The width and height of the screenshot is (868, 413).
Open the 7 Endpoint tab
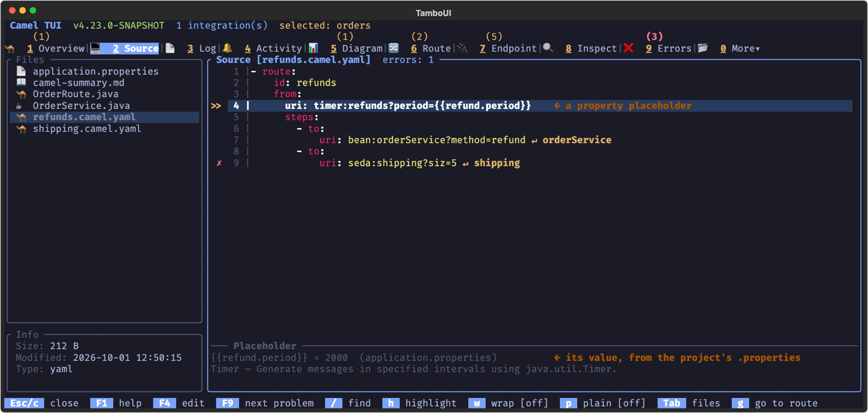click(508, 48)
